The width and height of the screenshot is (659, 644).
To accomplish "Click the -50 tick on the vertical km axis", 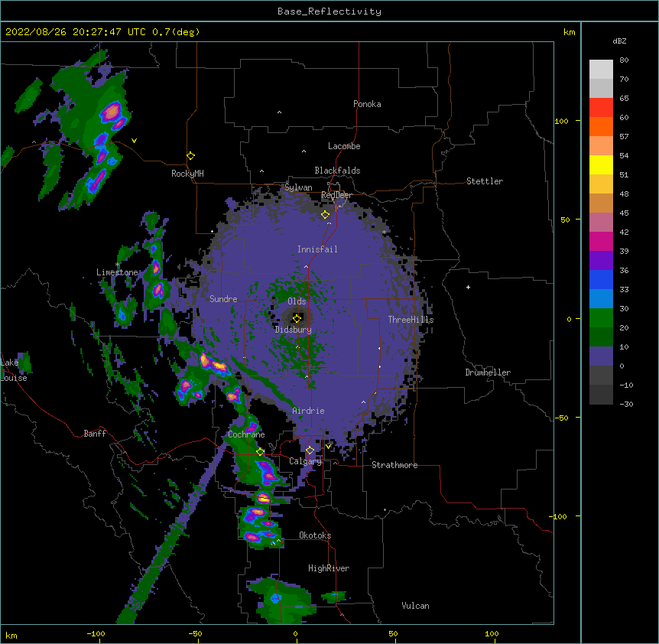I will (x=561, y=418).
